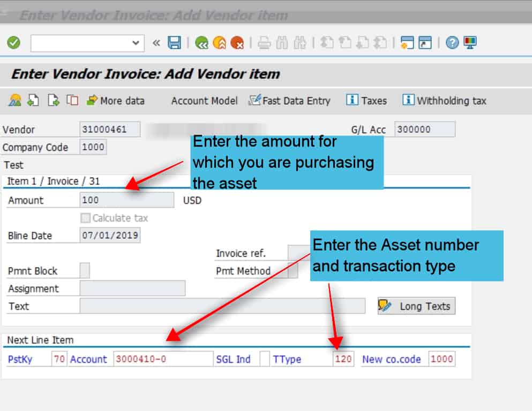532x411 pixels.
Task: Click the Item 1 / Invoice / 31 header
Action: pyautogui.click(x=54, y=181)
